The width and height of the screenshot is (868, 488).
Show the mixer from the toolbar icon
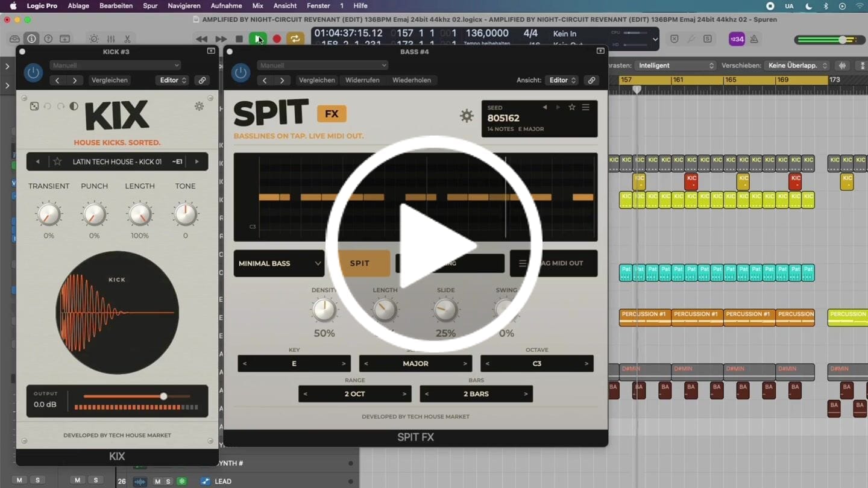pyautogui.click(x=111, y=39)
